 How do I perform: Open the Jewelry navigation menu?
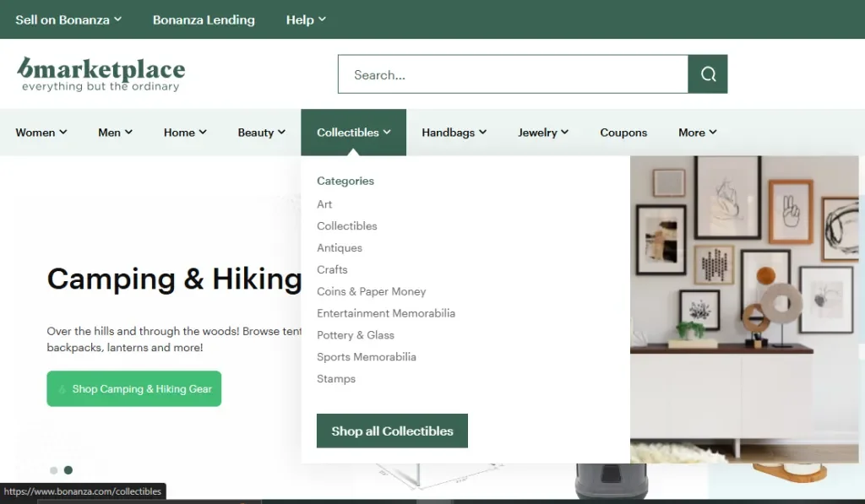pos(542,133)
